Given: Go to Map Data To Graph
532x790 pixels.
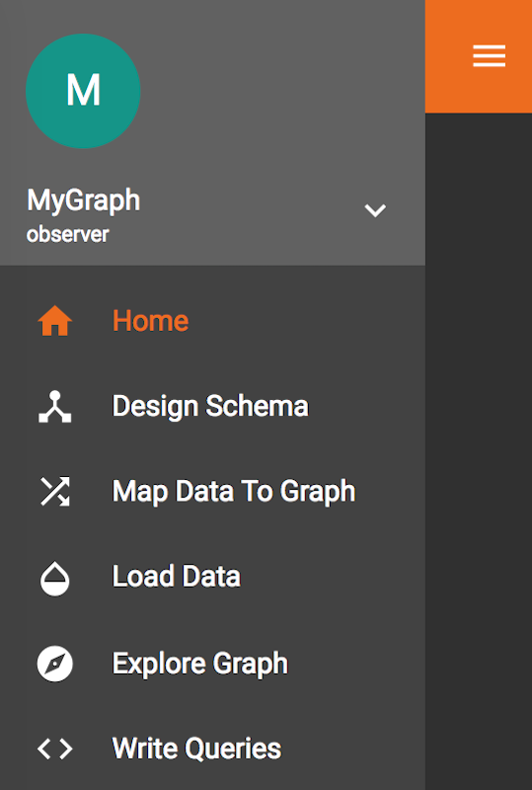Looking at the screenshot, I should tap(212, 491).
